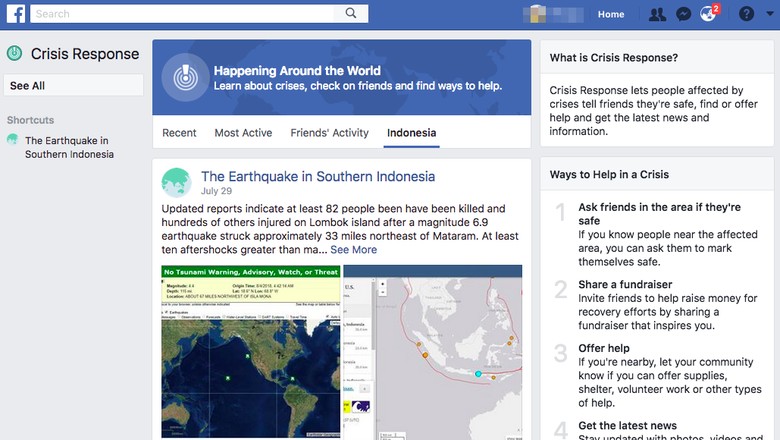Click the See All button
This screenshot has width=780, height=440.
coord(74,86)
